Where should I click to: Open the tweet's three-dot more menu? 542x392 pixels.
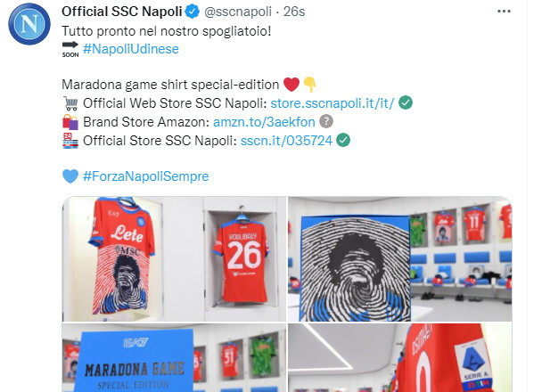[x=504, y=12]
